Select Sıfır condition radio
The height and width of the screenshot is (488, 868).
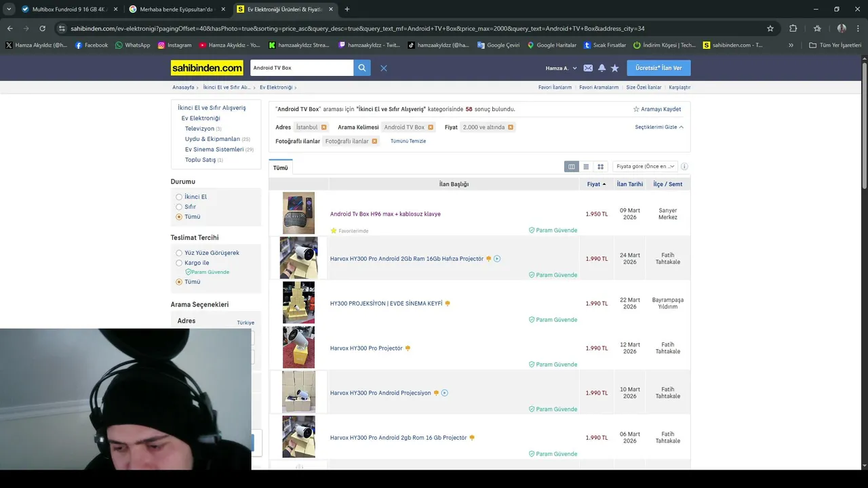click(x=179, y=207)
